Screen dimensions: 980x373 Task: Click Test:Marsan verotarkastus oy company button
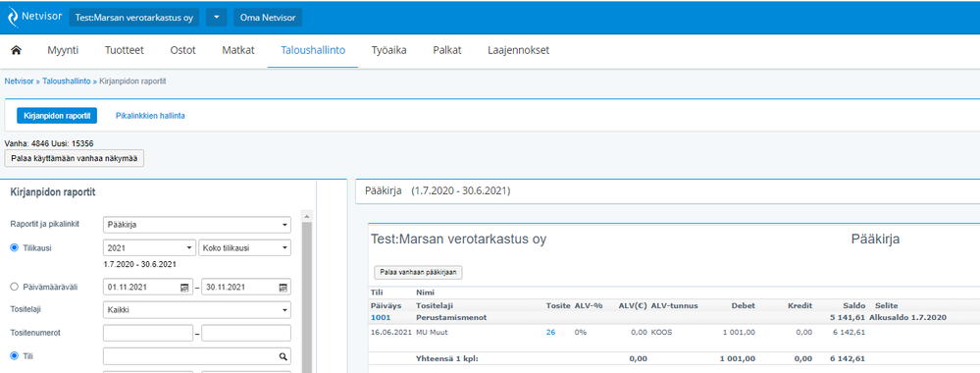133,18
